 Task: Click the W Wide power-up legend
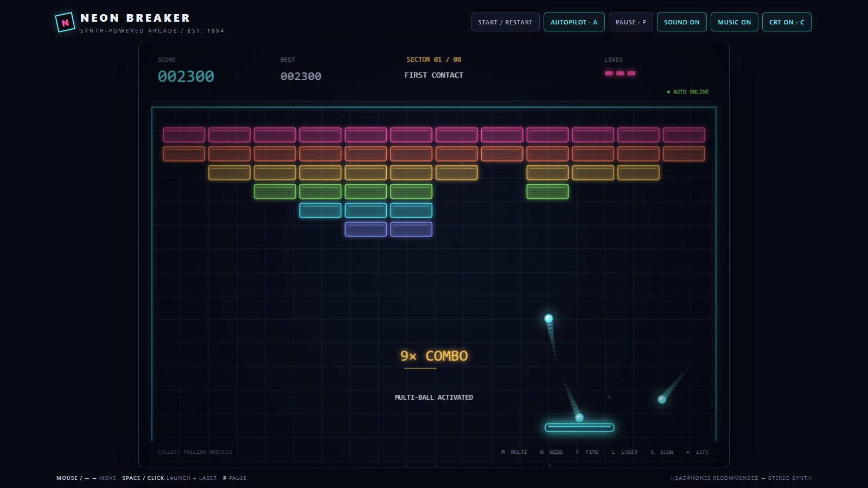pos(551,452)
